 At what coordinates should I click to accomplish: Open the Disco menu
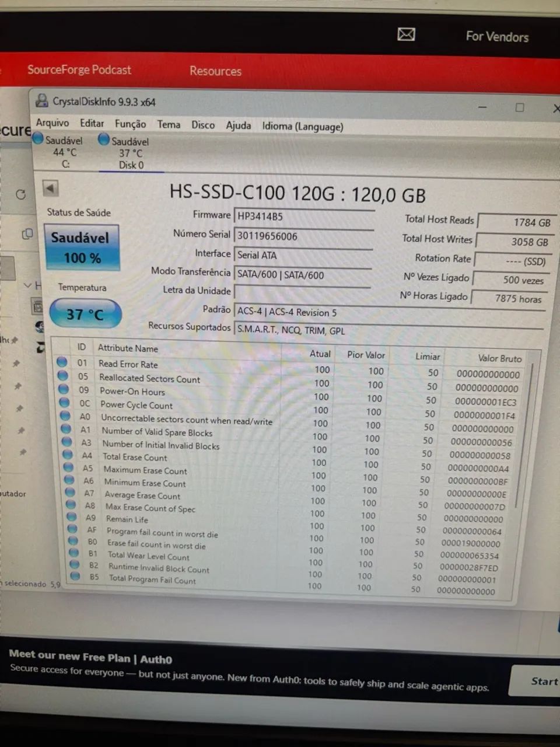click(x=203, y=125)
